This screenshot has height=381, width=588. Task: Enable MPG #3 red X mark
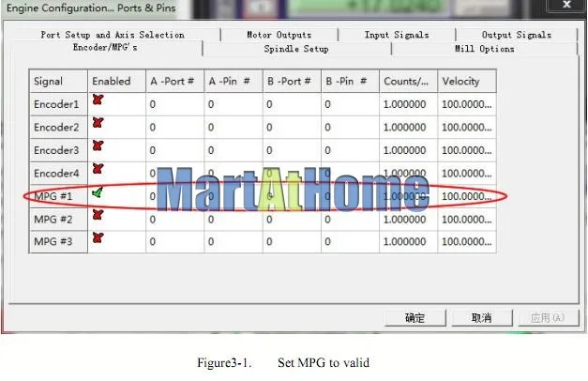click(98, 237)
